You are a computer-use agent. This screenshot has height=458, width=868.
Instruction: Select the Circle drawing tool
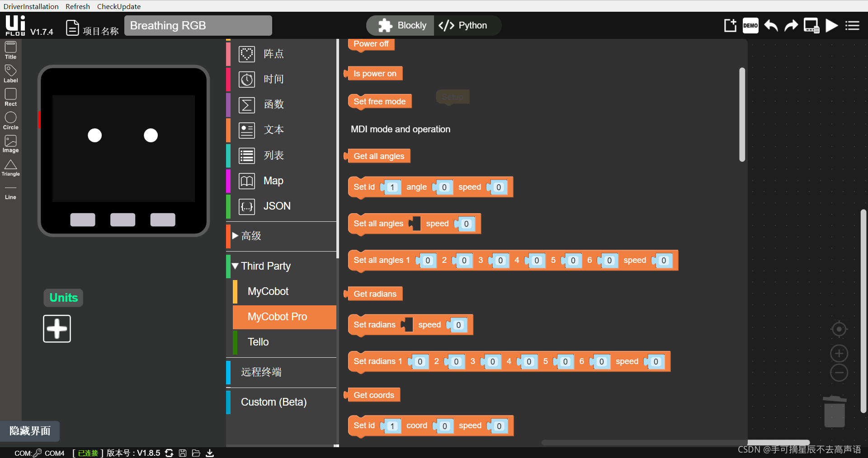click(10, 119)
